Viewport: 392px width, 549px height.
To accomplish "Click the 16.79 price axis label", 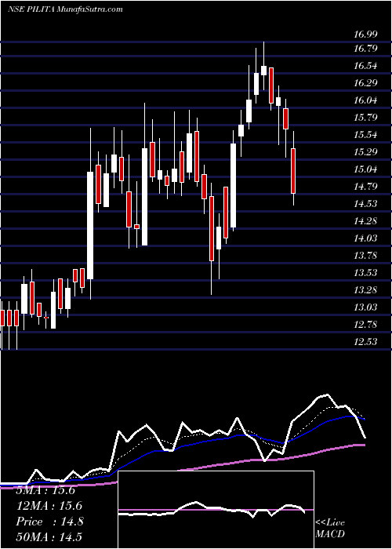I will tap(365, 49).
